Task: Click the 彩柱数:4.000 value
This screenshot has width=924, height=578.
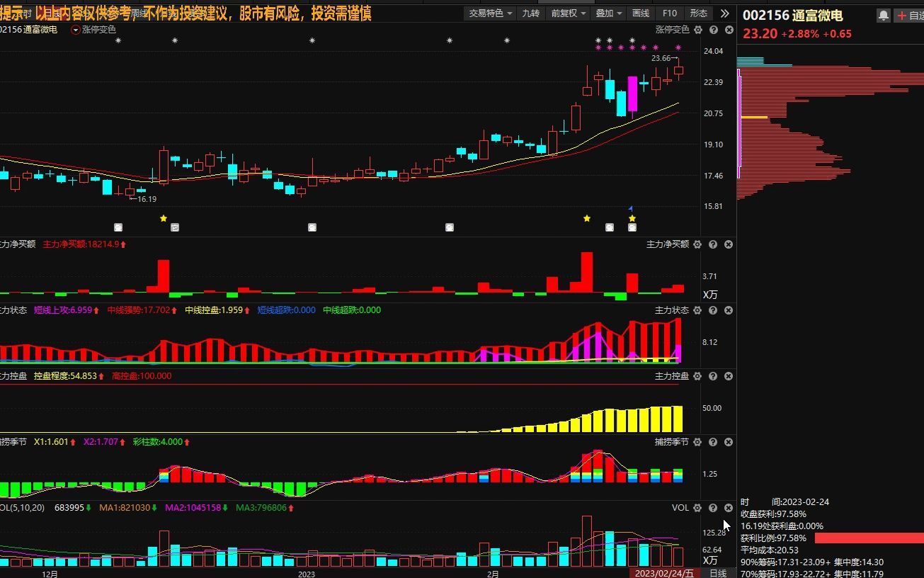Action: (162, 442)
